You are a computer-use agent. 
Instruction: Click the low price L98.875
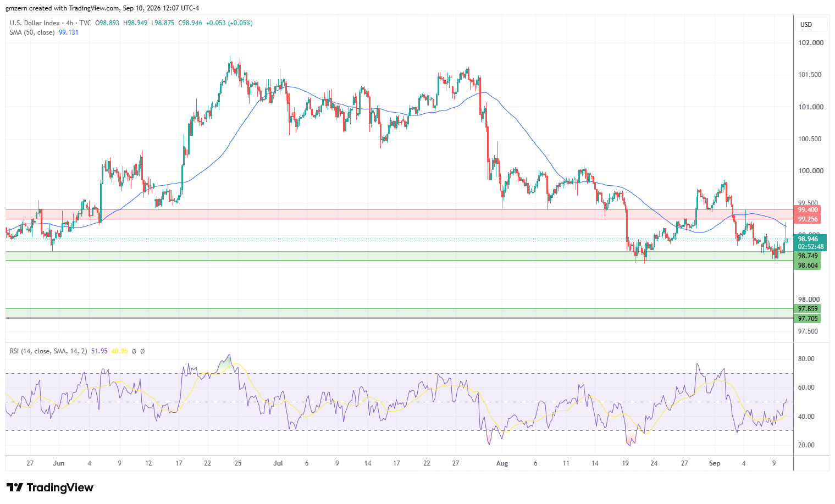162,23
